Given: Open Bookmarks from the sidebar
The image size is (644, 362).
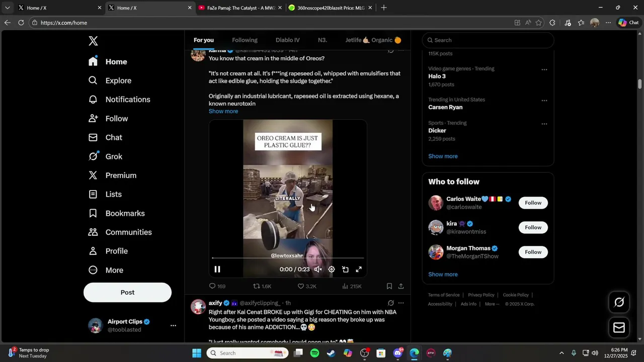Looking at the screenshot, I should (116, 213).
